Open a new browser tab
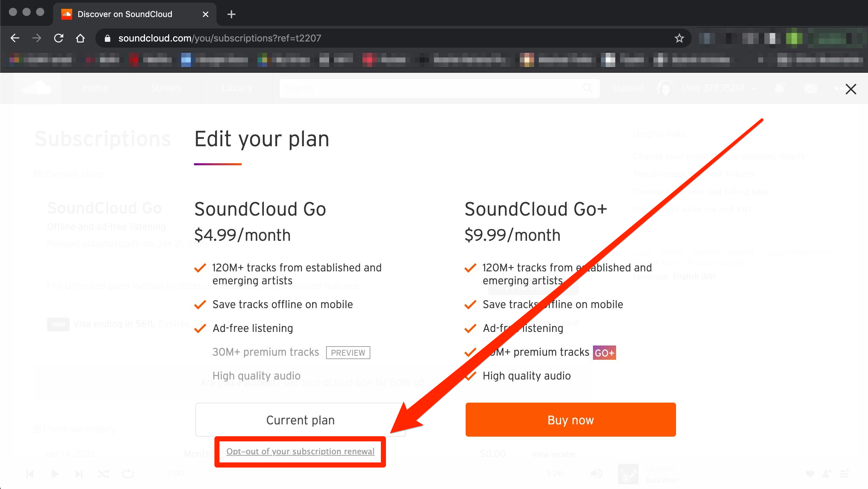This screenshot has width=868, height=489. pyautogui.click(x=231, y=14)
